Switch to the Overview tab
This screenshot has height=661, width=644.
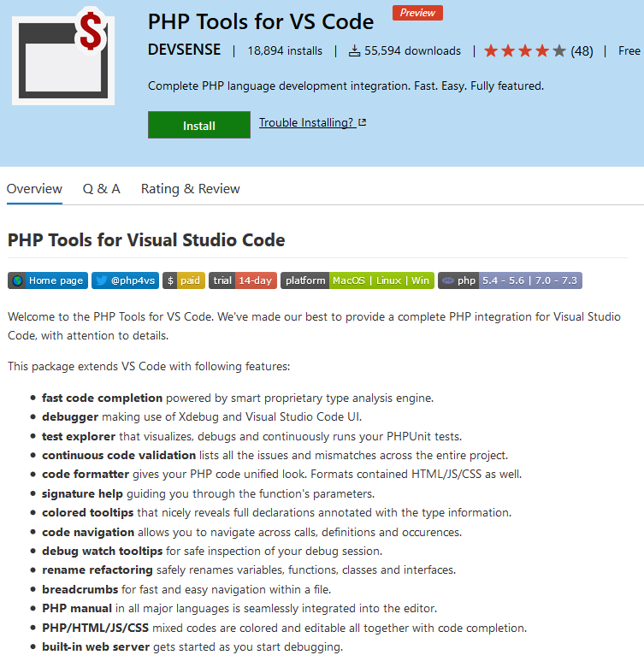pos(34,188)
